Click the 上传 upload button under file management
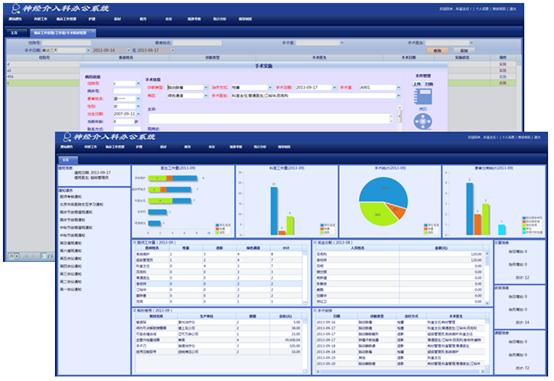The height and width of the screenshot is (381, 554). [417, 84]
